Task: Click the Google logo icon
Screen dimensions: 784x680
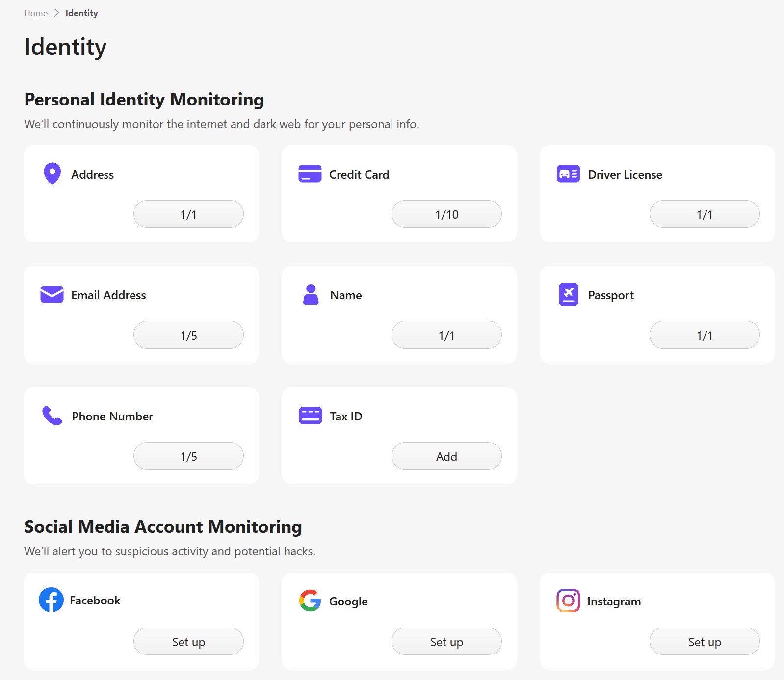Action: click(310, 601)
